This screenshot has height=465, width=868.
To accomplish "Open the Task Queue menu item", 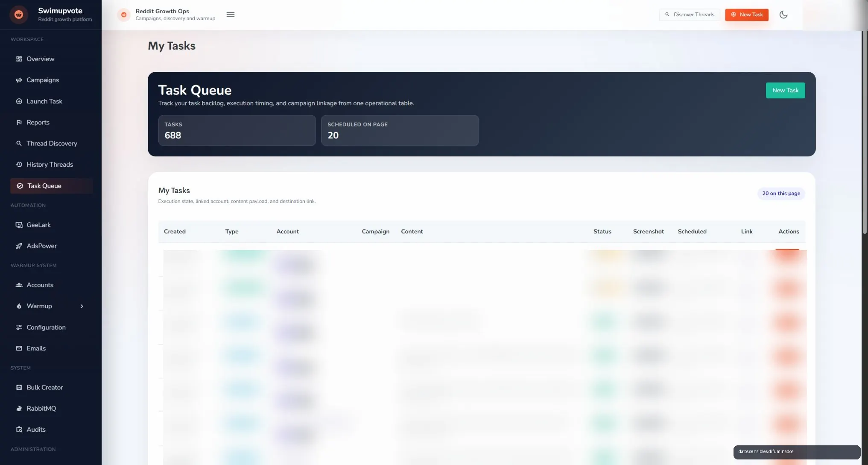I will 52,186.
